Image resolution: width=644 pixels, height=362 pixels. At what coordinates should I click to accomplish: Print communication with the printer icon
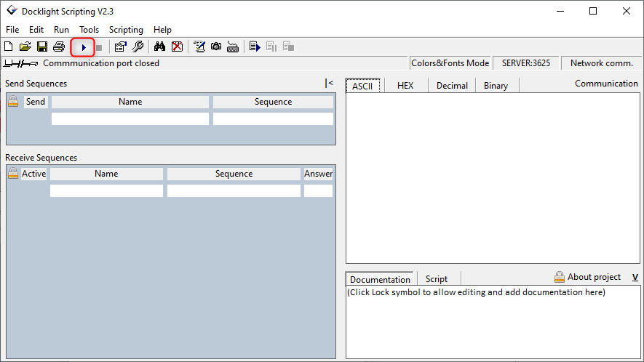59,47
